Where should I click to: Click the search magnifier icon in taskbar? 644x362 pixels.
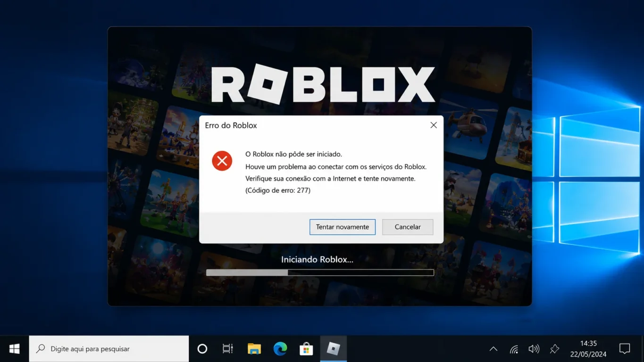pos(41,349)
